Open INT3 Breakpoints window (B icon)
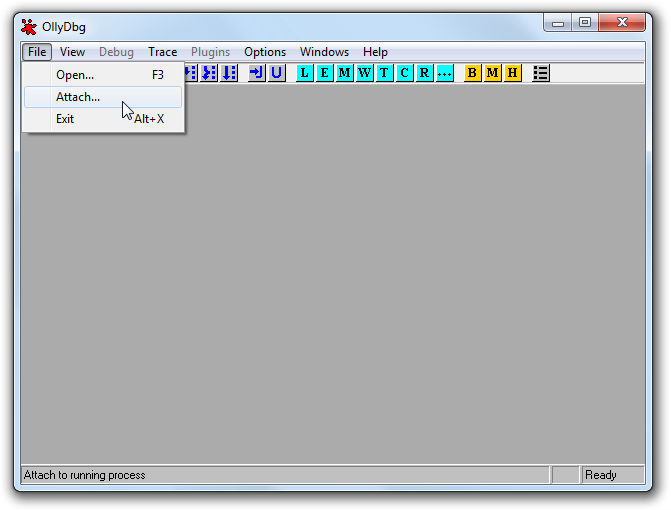Image resolution: width=671 pixels, height=510 pixels. [472, 73]
